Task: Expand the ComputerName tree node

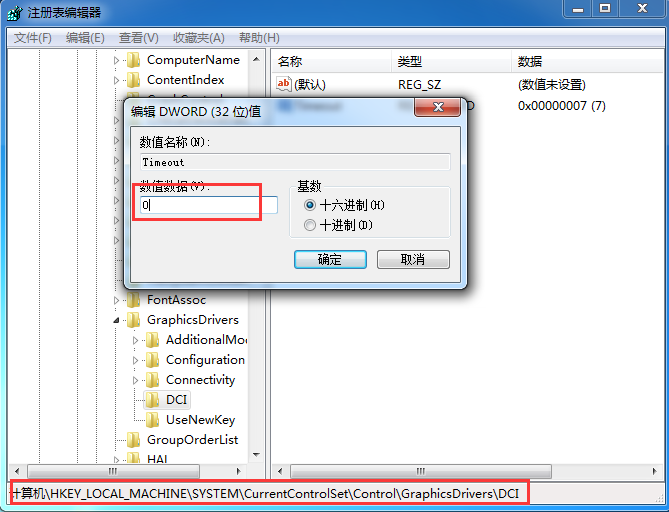Action: tap(116, 60)
